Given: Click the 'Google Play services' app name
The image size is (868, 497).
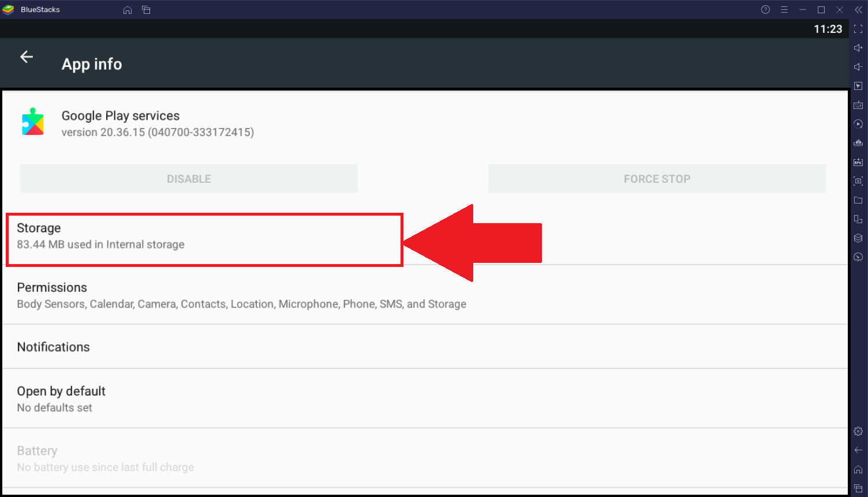Looking at the screenshot, I should coord(121,116).
